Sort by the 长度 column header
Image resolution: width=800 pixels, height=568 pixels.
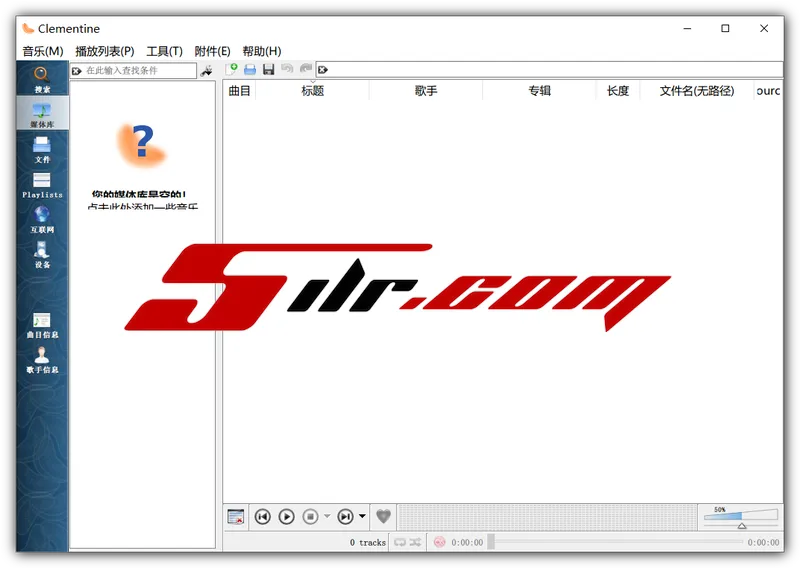point(618,91)
